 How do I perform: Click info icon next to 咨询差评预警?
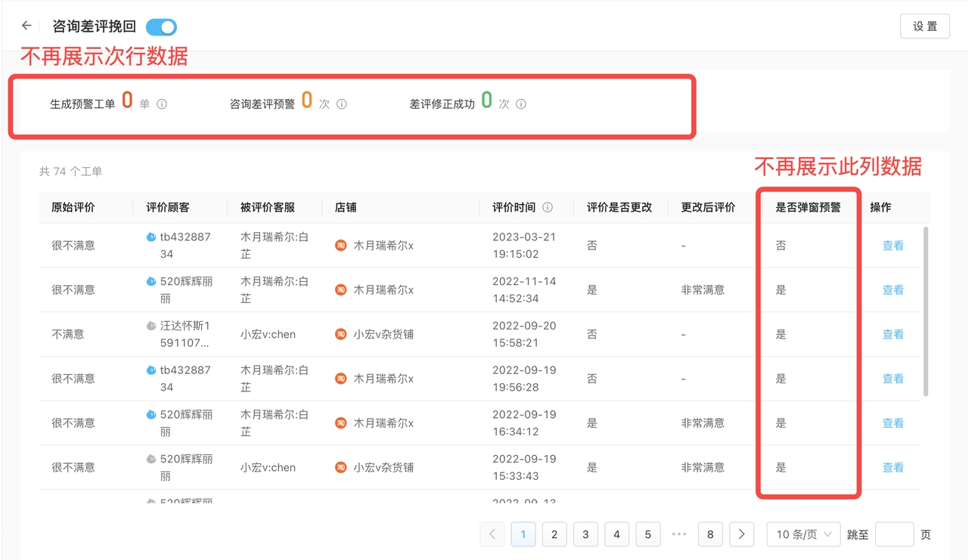click(342, 104)
